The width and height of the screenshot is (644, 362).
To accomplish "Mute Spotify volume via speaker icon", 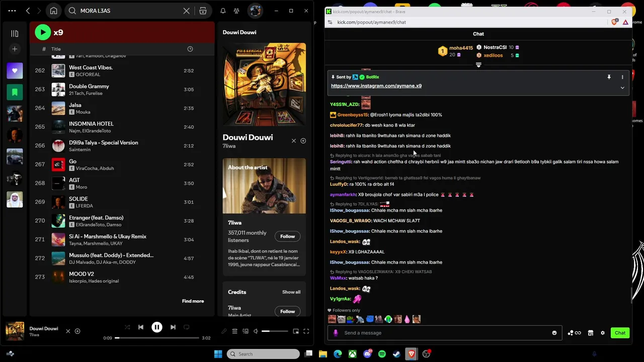I will 256,331.
